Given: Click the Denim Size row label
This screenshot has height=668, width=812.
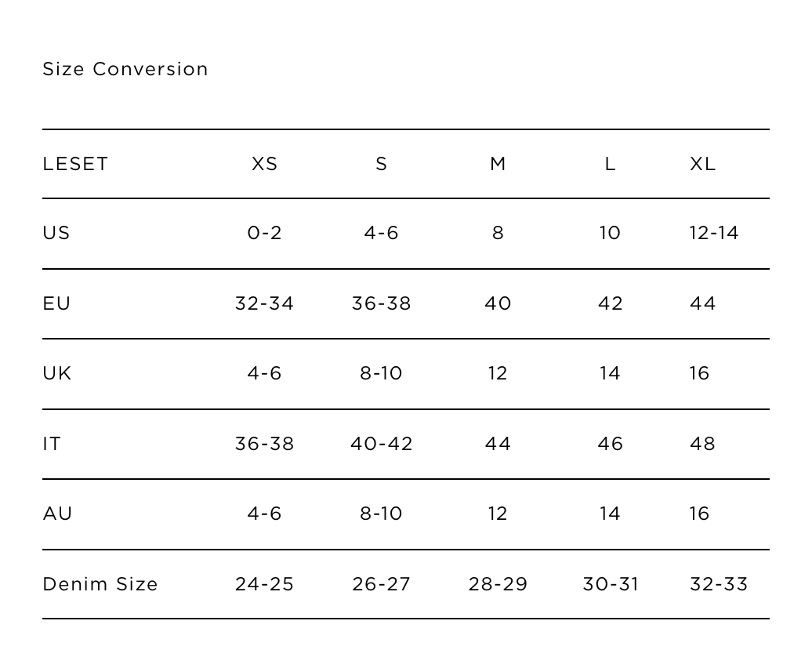Looking at the screenshot, I should point(100,584).
